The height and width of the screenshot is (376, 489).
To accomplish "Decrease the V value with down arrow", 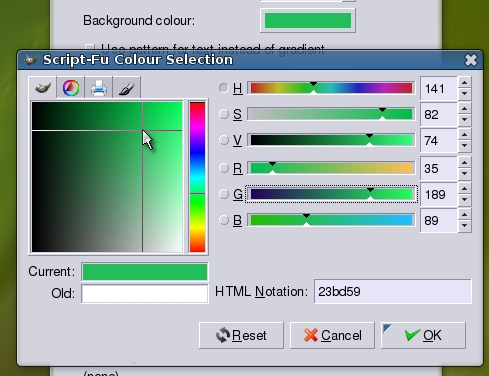I will coord(465,146).
